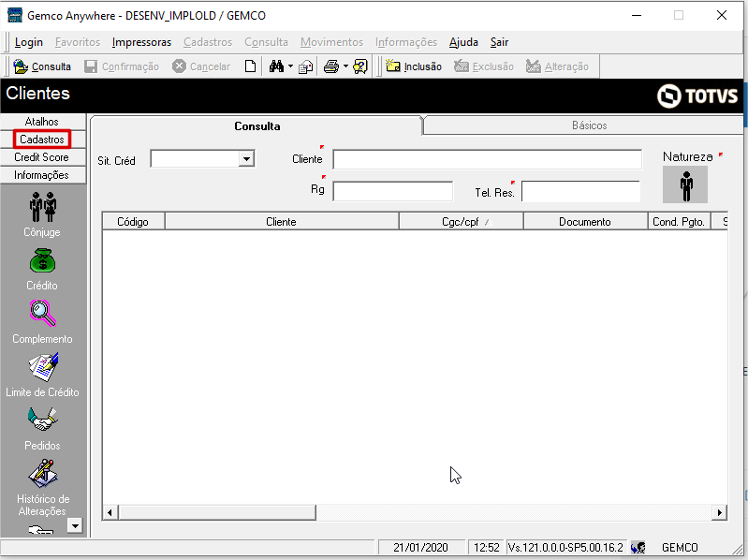Click the horizontal scrollbar left arrow
Image resolution: width=748 pixels, height=560 pixels.
coord(110,513)
